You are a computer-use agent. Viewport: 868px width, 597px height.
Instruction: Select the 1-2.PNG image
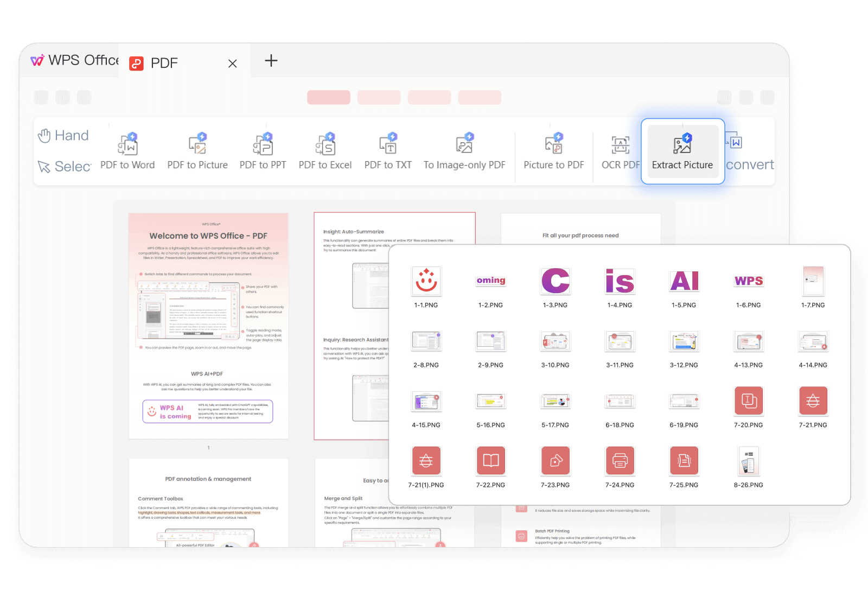(x=490, y=281)
